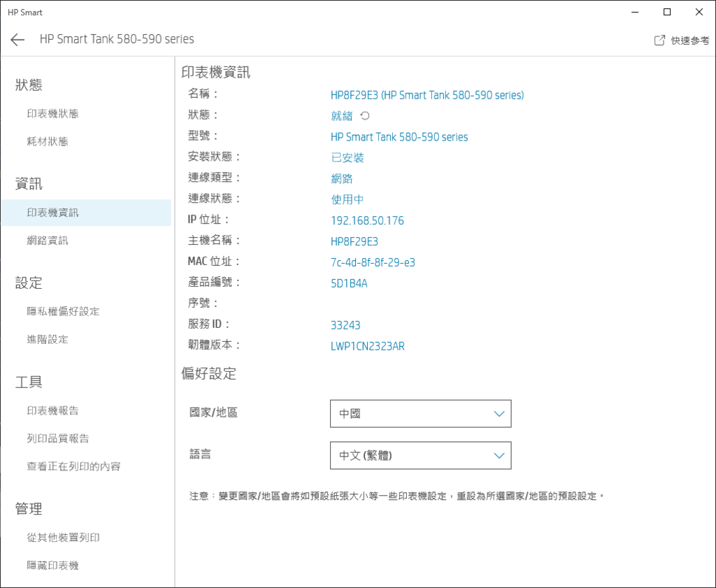Maximize the HP Smart window
This screenshot has width=716, height=588.
click(666, 13)
